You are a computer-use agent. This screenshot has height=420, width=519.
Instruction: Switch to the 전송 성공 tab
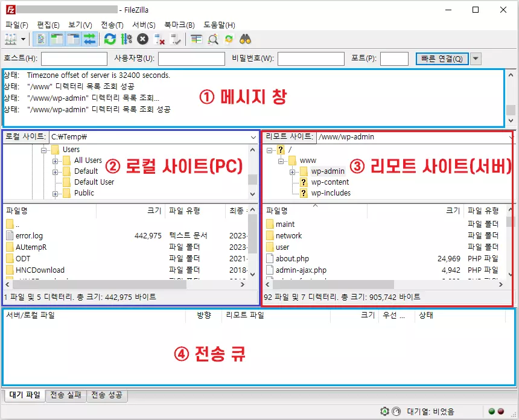coord(107,396)
